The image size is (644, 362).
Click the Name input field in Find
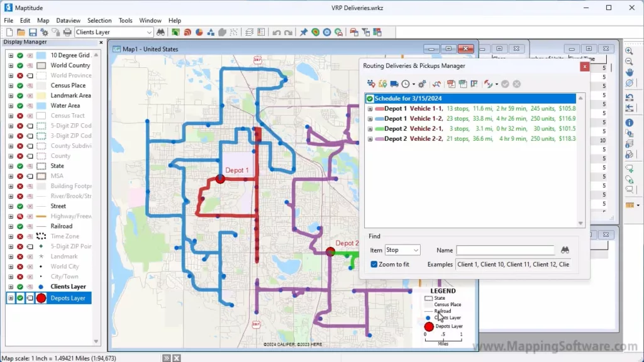(505, 250)
